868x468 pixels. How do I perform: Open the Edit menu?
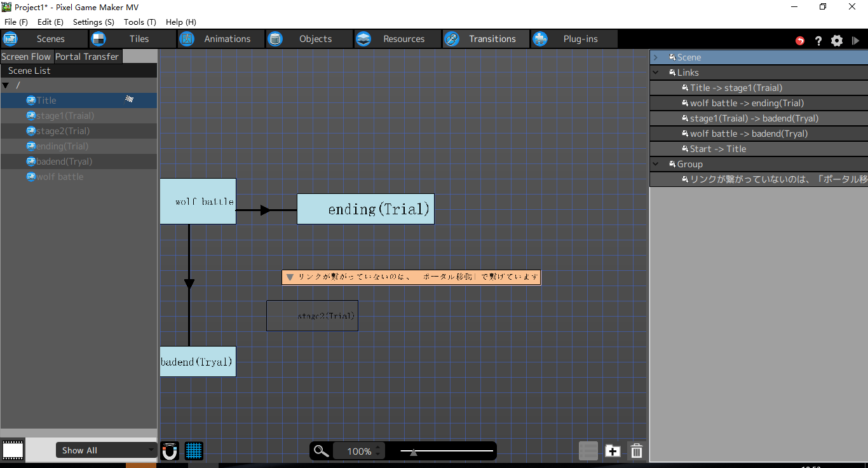click(50, 22)
